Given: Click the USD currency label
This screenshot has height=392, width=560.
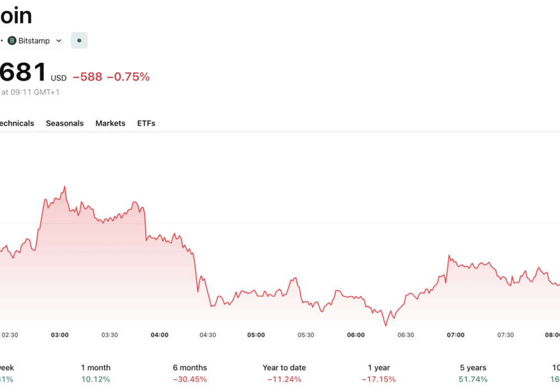Looking at the screenshot, I should pos(59,78).
